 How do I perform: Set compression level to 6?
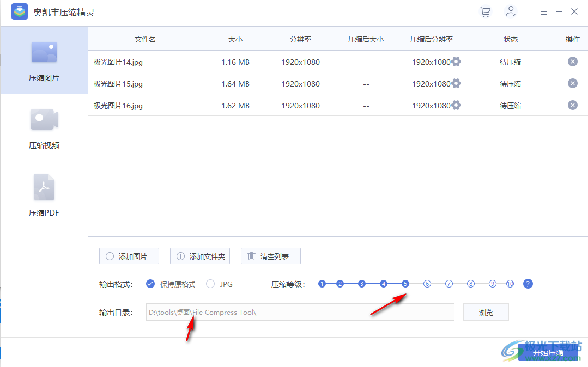pyautogui.click(x=427, y=284)
